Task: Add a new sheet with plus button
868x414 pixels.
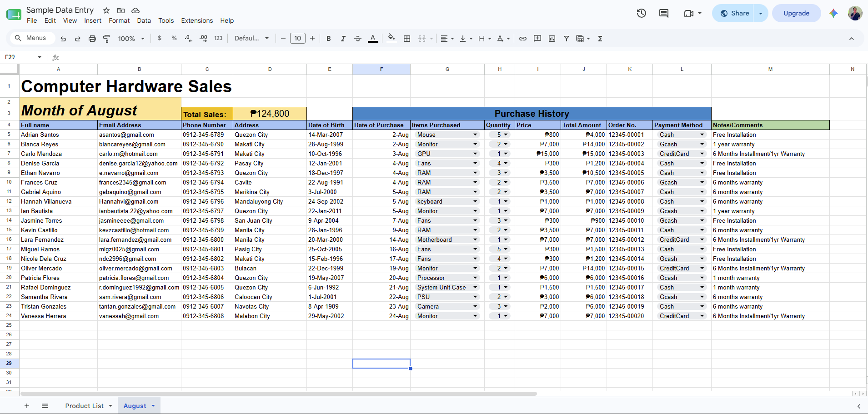Action: pyautogui.click(x=27, y=406)
